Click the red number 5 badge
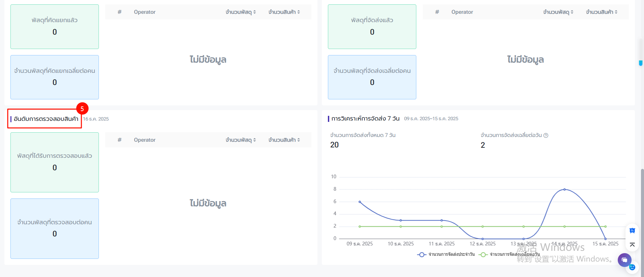Screen dimensions: 644x277 tap(82, 109)
